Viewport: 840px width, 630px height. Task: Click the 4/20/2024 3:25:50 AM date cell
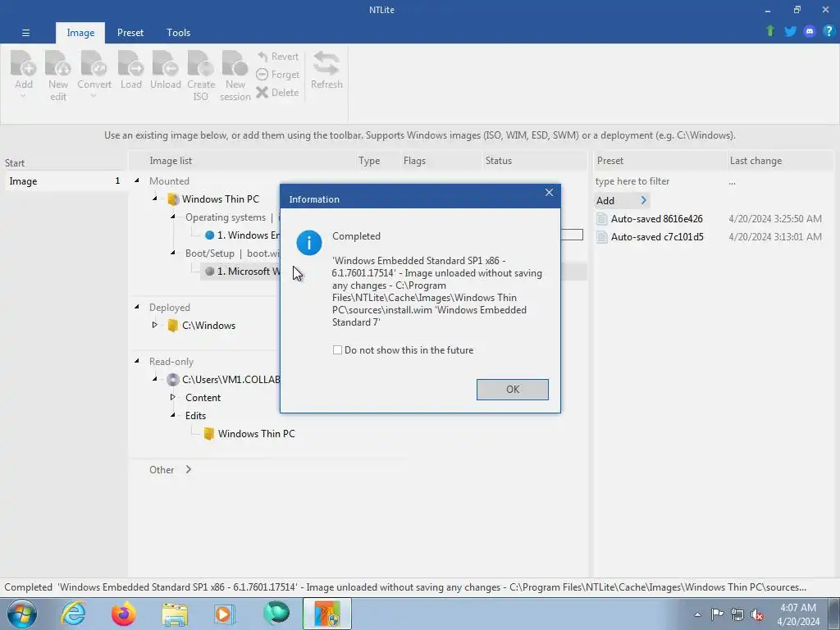[x=774, y=218]
